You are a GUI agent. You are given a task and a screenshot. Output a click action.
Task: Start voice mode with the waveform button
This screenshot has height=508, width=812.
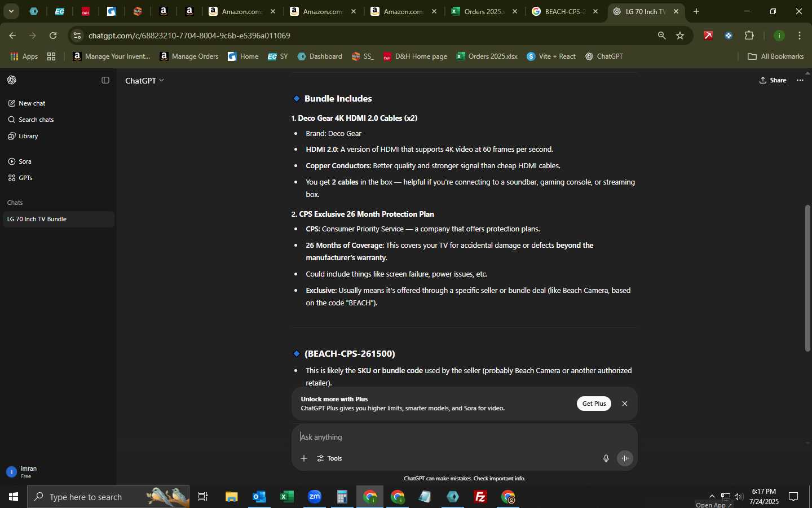click(625, 458)
